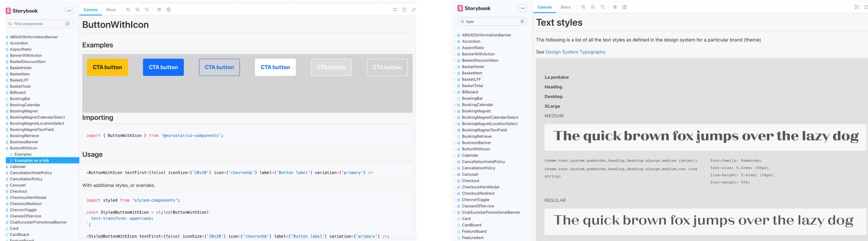Open FeatureBoard story in right sidebar

pyautogui.click(x=474, y=232)
